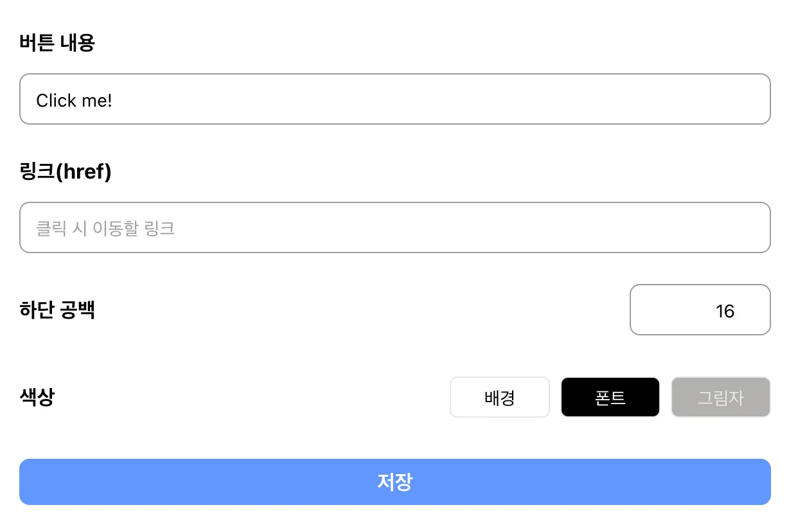Image resolution: width=789 pixels, height=532 pixels.
Task: Focus the 버튼 내용 text field
Action: (x=394, y=99)
